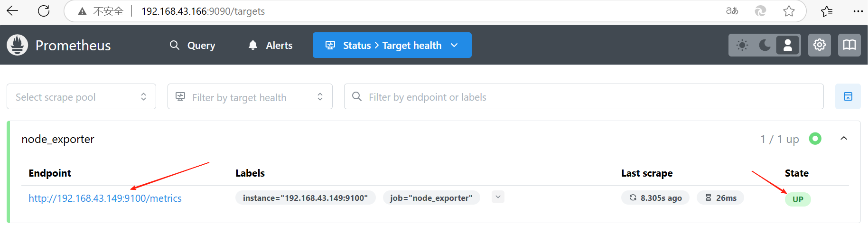Screen dimensions: 868x226
Task: Add page to favorites with star icon
Action: (789, 11)
